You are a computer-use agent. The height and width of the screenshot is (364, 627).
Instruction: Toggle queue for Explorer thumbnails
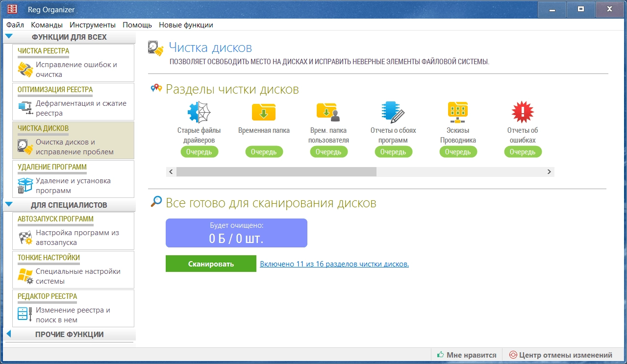[458, 152]
